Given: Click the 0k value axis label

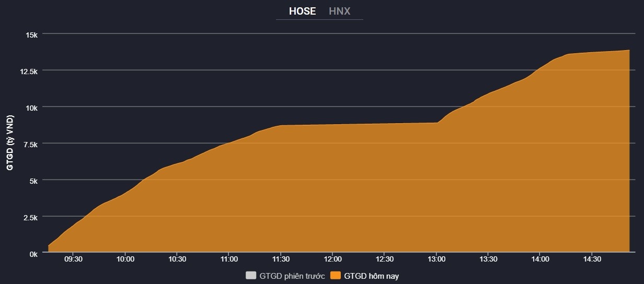Looking at the screenshot, I should point(33,253).
